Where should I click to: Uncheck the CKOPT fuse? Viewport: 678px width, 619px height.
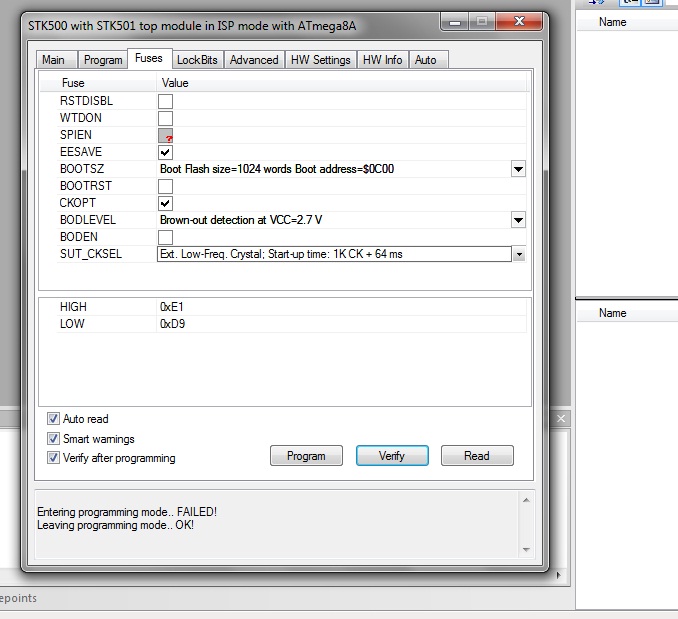165,203
